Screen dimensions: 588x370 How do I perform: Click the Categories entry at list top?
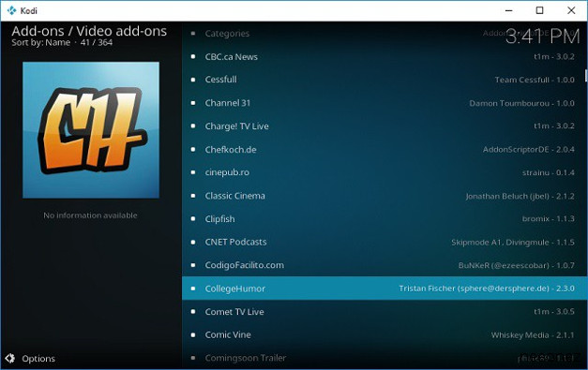[x=384, y=34]
